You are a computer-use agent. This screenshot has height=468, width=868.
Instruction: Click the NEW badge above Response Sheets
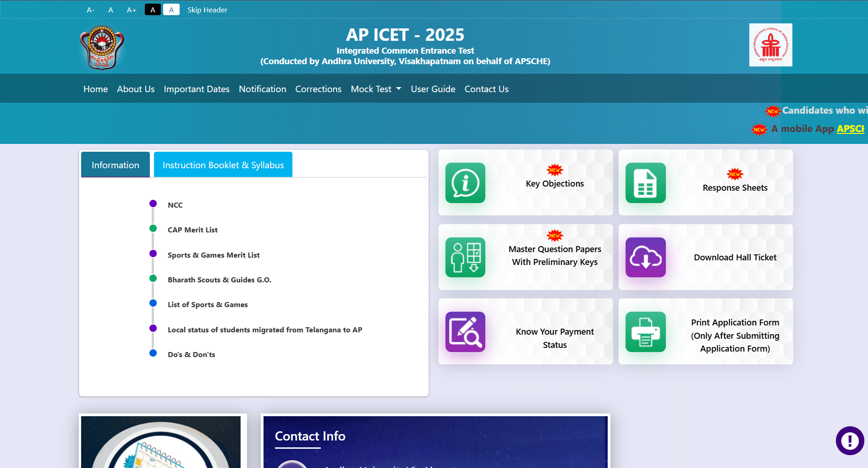click(735, 174)
